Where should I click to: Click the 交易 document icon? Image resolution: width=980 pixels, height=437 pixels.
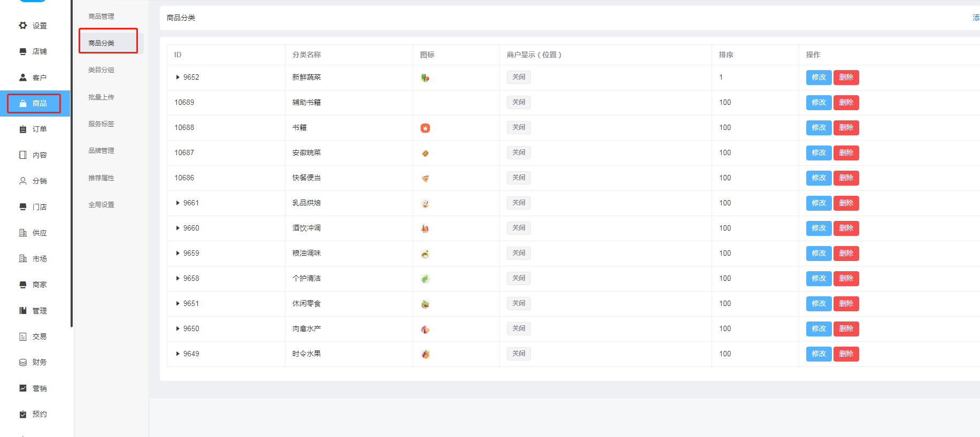[23, 336]
